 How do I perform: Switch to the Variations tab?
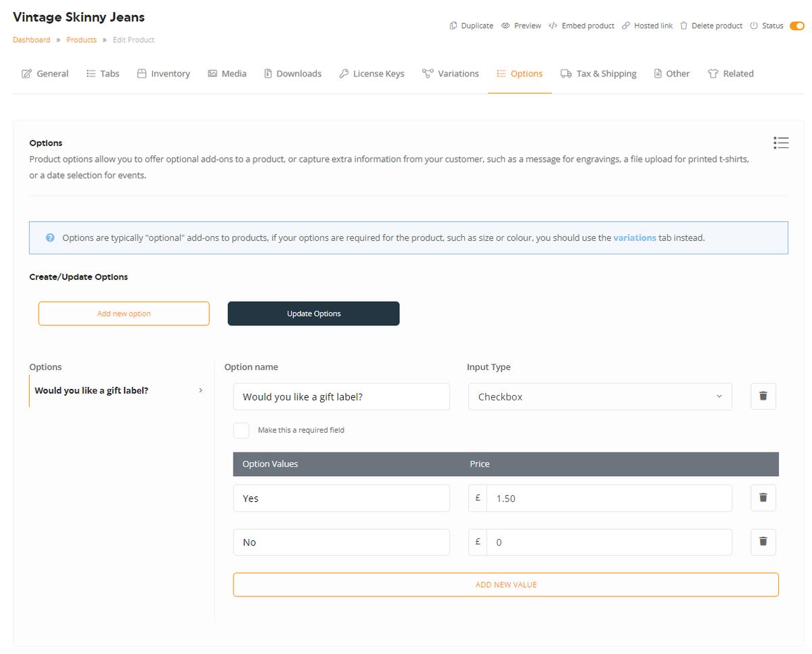coord(451,74)
